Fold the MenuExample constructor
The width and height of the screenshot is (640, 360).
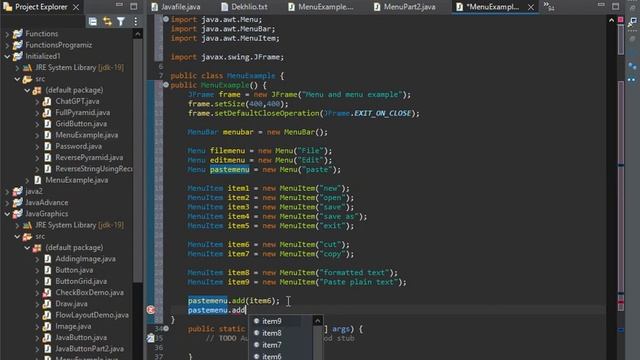click(x=166, y=85)
